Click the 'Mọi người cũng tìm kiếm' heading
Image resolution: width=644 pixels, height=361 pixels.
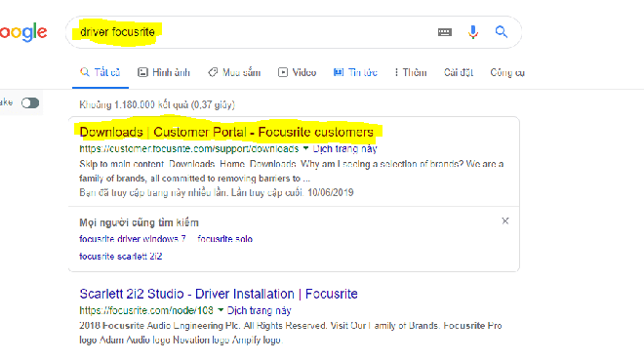(x=139, y=222)
